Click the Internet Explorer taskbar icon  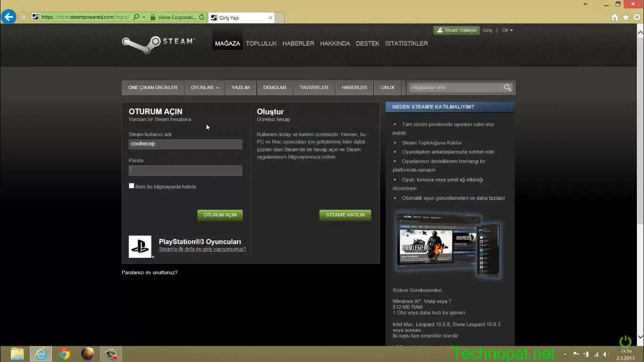[x=41, y=354]
